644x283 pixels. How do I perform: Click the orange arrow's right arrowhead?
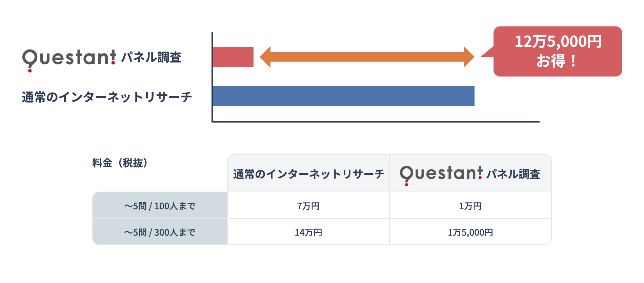[469, 57]
